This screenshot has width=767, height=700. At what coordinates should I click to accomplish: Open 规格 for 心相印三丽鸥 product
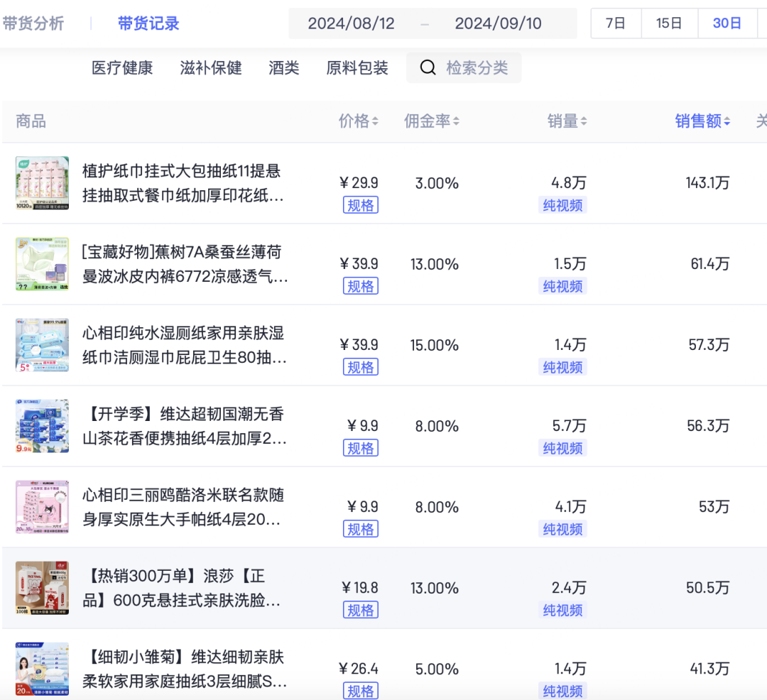(x=361, y=529)
